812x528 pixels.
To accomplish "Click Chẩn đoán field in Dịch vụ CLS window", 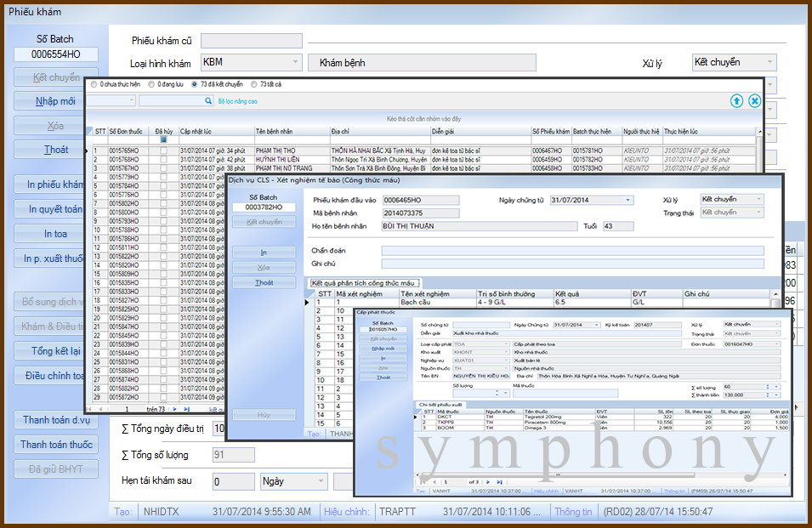I will tap(572, 251).
